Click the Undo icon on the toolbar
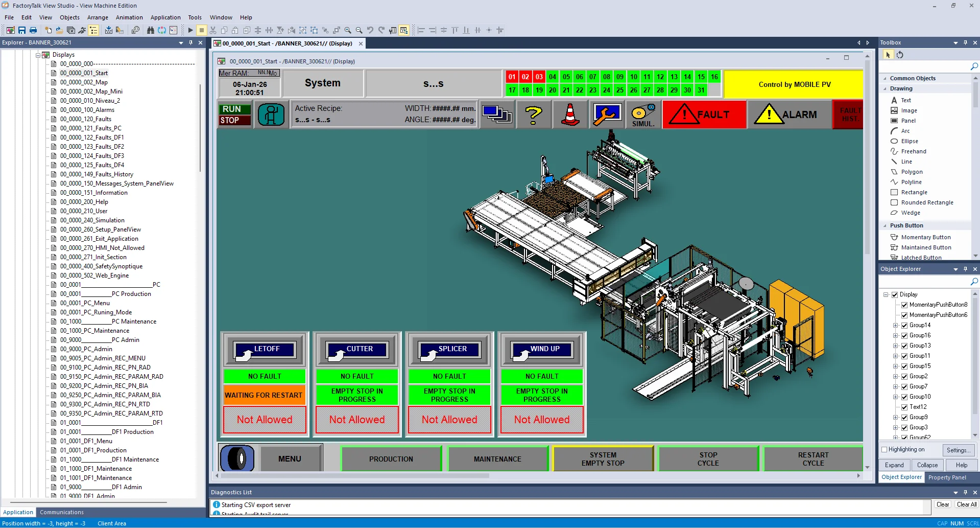Image resolution: width=980 pixels, height=528 pixels. (370, 30)
